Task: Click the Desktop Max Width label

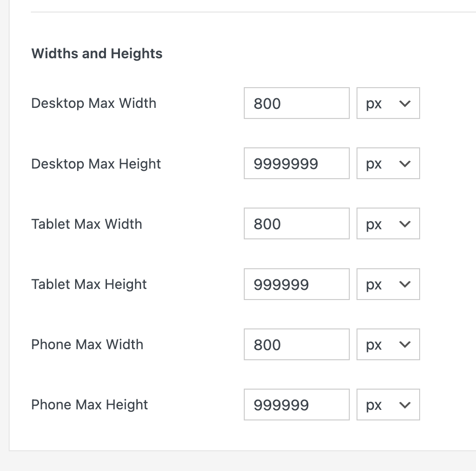Action: pos(93,103)
